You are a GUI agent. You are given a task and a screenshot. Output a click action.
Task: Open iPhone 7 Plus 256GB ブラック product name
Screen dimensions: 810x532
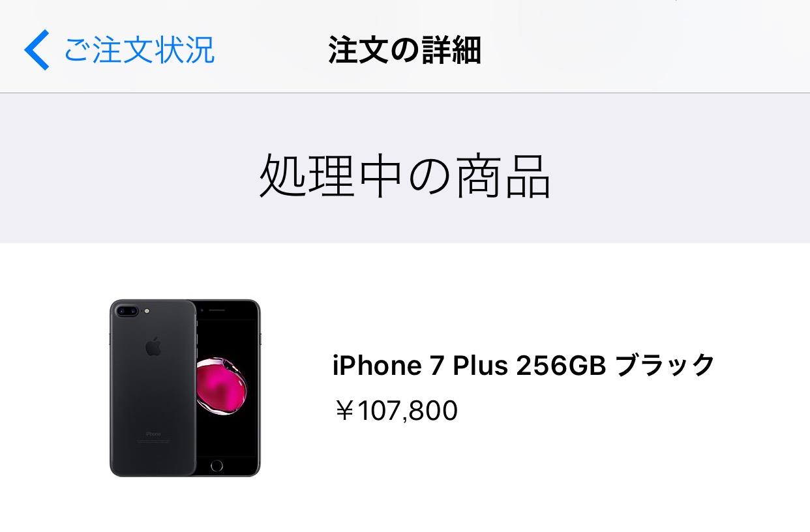point(524,366)
